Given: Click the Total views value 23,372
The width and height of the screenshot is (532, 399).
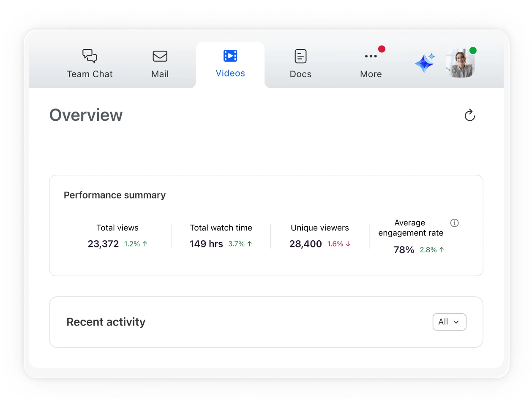Looking at the screenshot, I should tap(103, 244).
